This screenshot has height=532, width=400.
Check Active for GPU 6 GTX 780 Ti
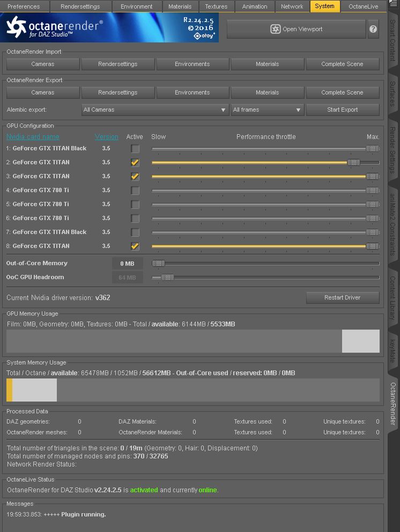(x=135, y=218)
